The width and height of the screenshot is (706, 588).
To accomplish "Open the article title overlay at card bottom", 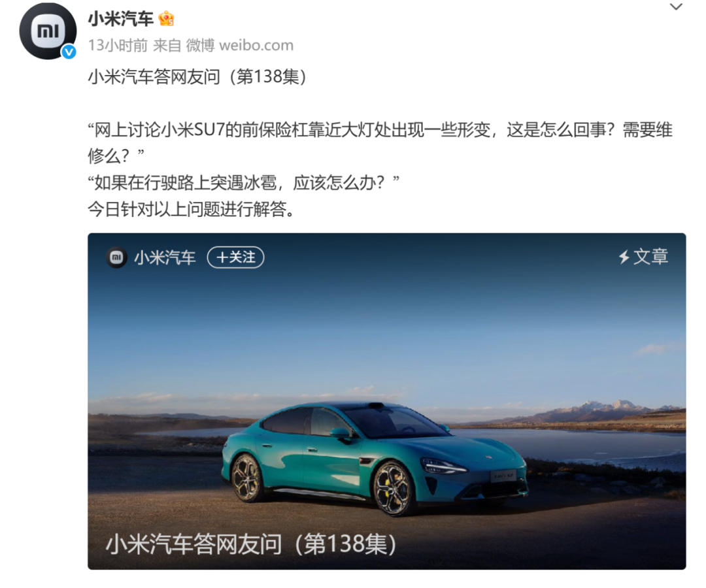I will 251,544.
